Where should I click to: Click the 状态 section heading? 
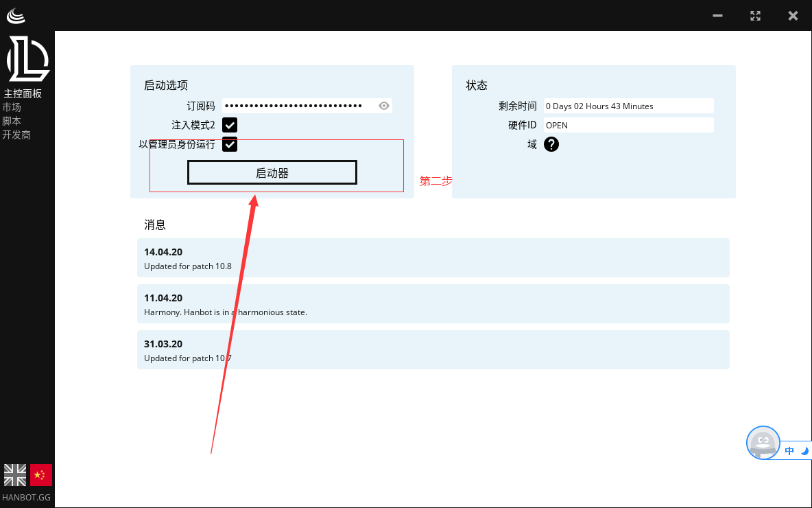(477, 86)
